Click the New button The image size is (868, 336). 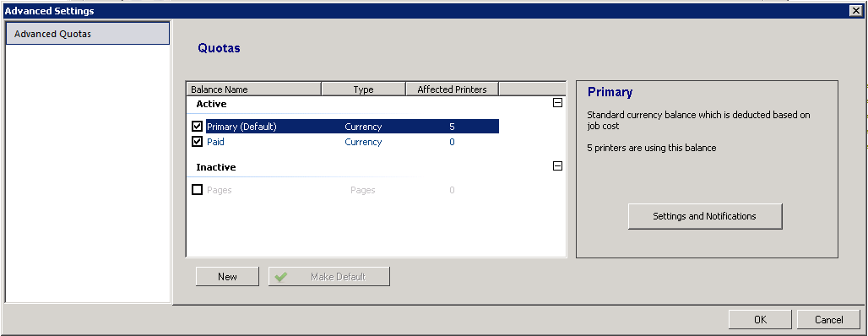pos(227,277)
